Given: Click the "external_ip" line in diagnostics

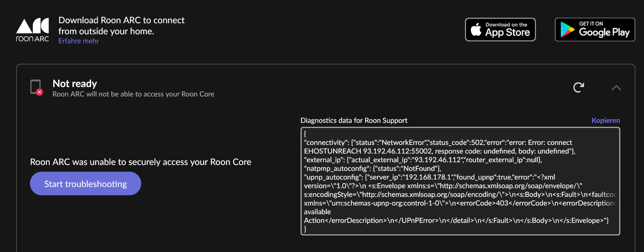Looking at the screenshot, I should [x=423, y=160].
